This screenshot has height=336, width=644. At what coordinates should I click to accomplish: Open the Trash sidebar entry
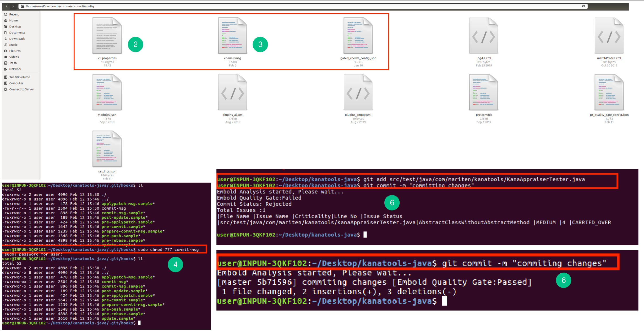click(x=13, y=63)
